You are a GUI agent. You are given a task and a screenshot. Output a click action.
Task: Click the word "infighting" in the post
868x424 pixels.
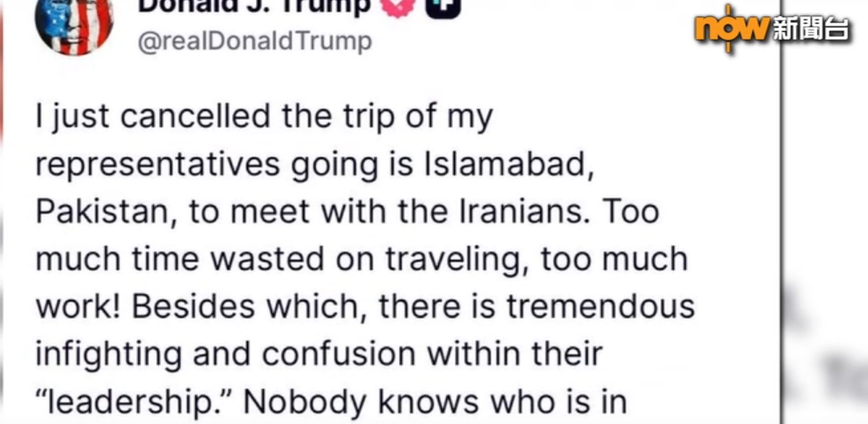pos(108,354)
